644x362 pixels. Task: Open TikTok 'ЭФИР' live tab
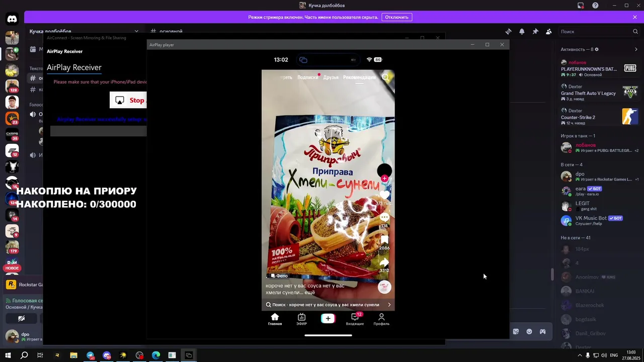(x=301, y=319)
